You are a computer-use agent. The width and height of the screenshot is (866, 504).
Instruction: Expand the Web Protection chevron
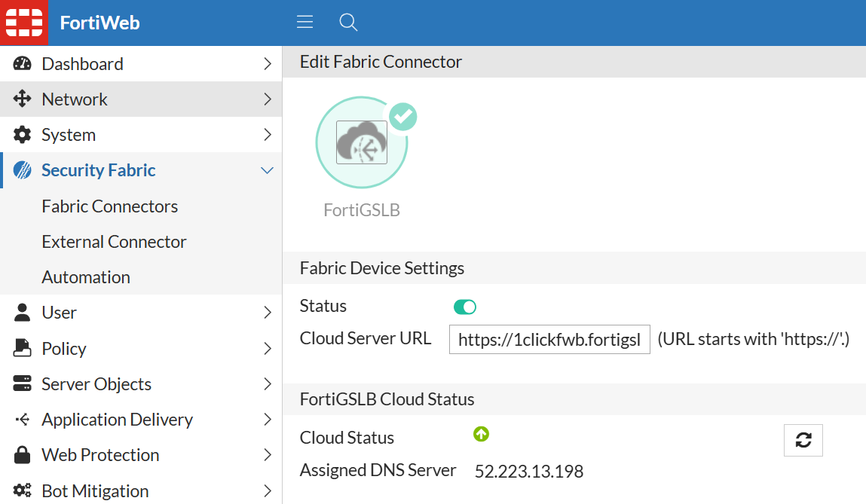(x=268, y=455)
